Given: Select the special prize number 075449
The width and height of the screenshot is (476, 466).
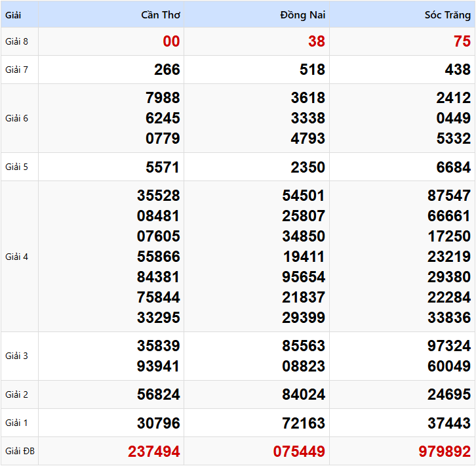Looking at the screenshot, I should (x=300, y=452).
